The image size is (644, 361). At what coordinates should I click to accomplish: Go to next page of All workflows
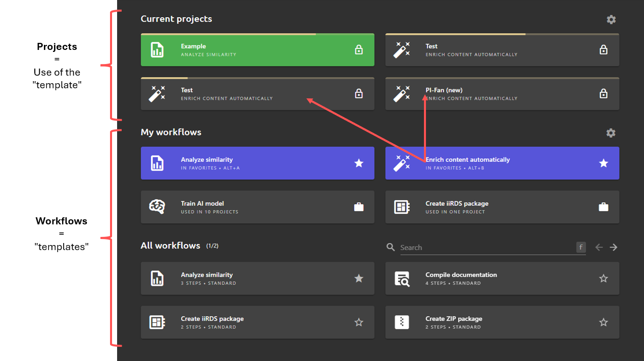(x=613, y=247)
